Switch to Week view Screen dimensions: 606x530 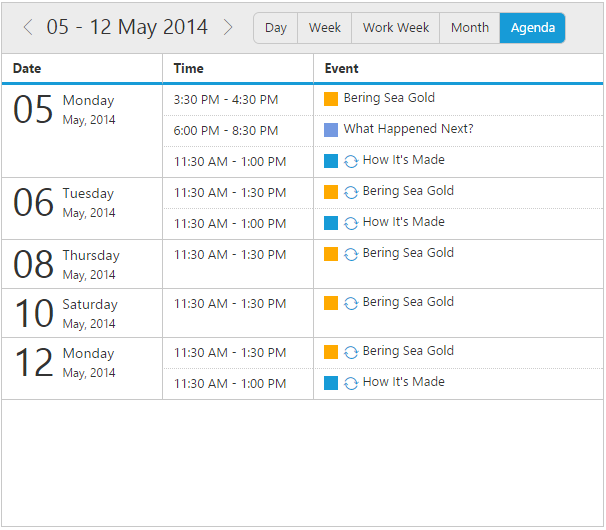(x=324, y=28)
